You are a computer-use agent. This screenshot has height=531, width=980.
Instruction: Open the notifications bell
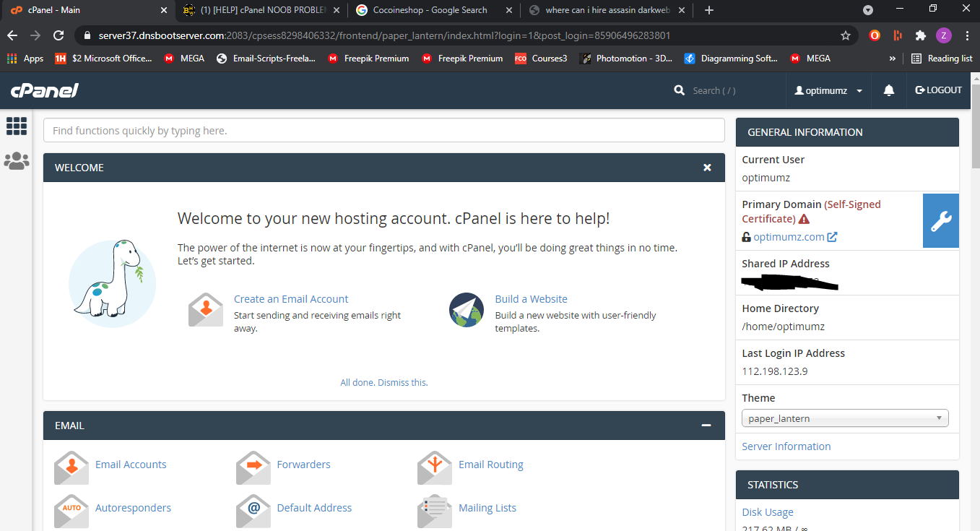[x=889, y=90]
